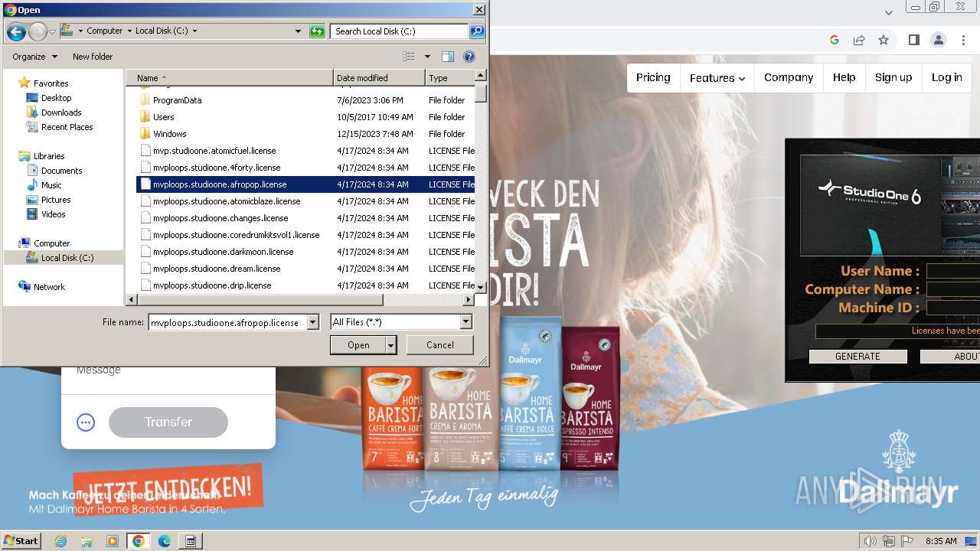Open recent pages dropdown near back button
Screen dimensions: 980x551
[x=52, y=31]
